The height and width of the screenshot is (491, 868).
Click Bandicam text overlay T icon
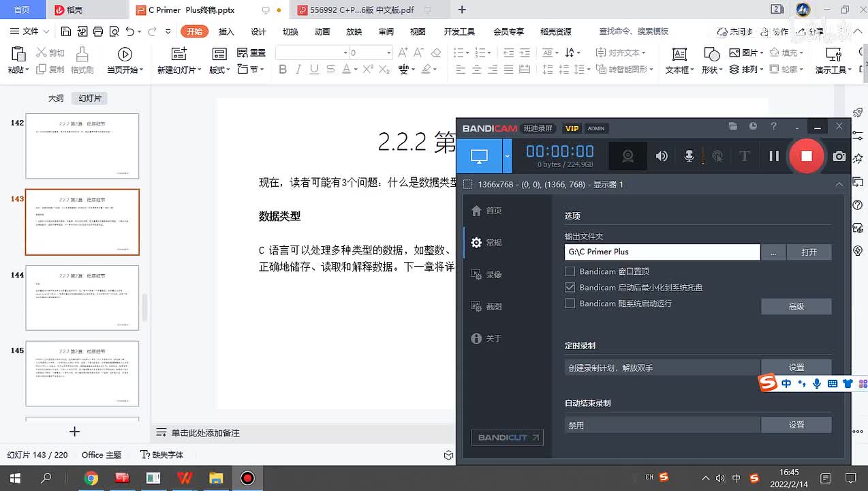(744, 156)
